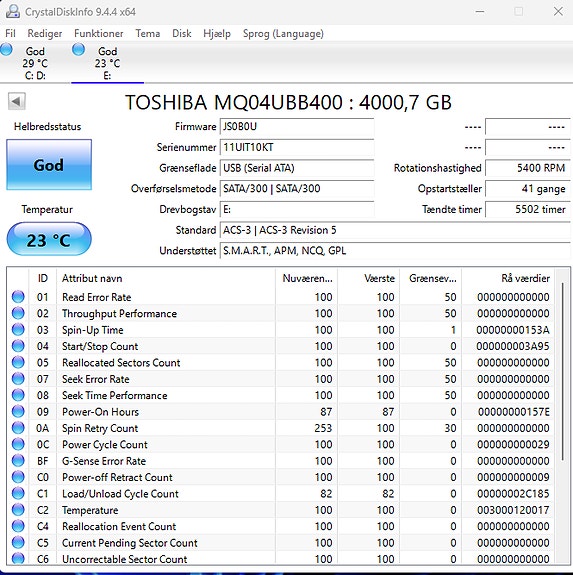
Task: Click the Rå værdier column header
Action: click(x=508, y=278)
